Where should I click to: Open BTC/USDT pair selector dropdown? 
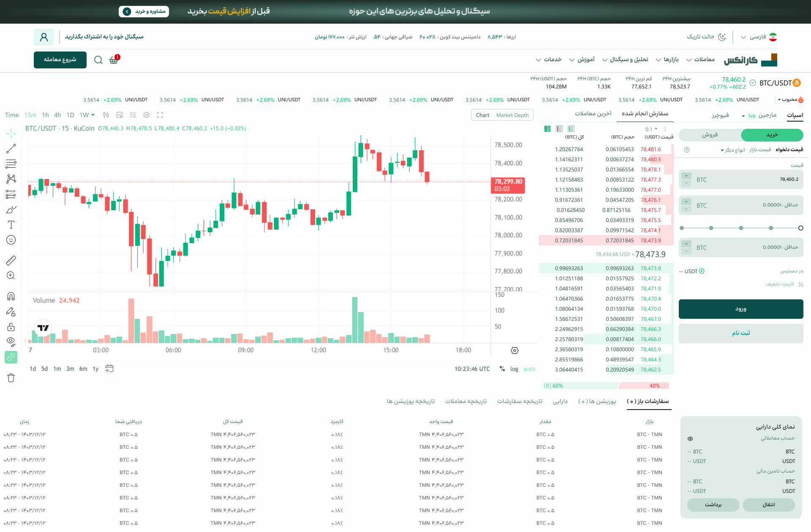click(x=753, y=83)
